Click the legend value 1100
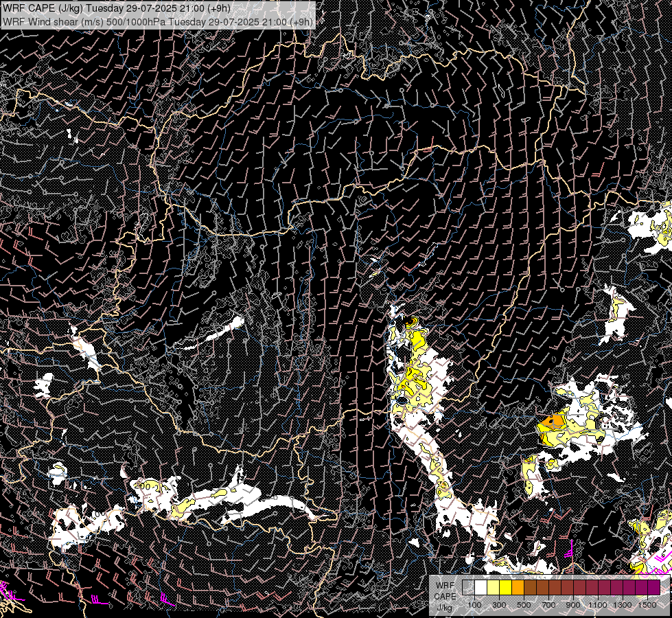Screen dimensions: 672x618 click(x=598, y=605)
